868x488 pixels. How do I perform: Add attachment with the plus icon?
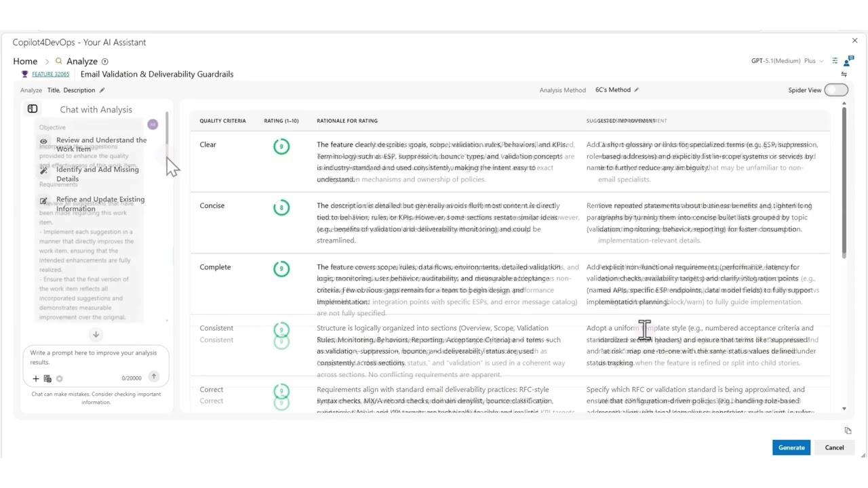click(x=36, y=379)
